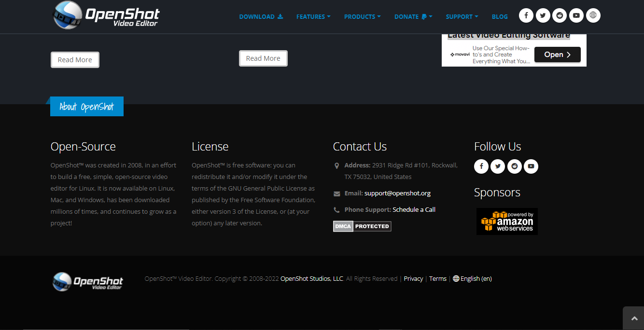Click the Contact Us heading
644x330 pixels.
point(360,147)
